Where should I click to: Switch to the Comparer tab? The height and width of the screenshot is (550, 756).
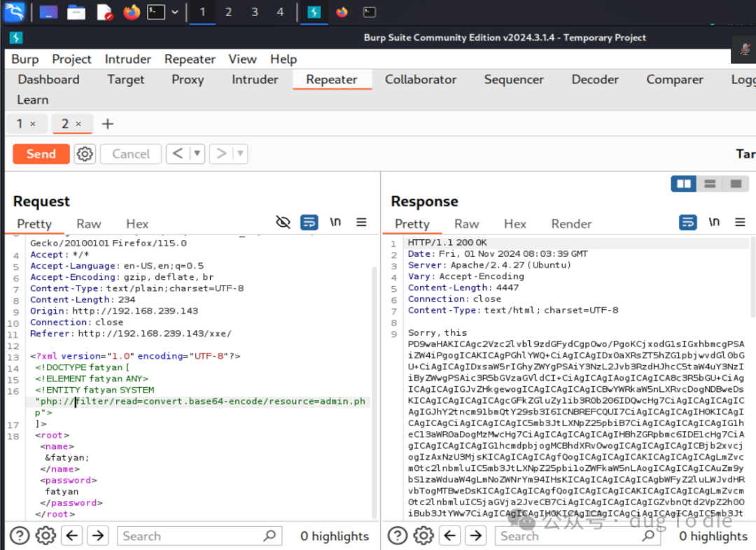pyautogui.click(x=675, y=80)
